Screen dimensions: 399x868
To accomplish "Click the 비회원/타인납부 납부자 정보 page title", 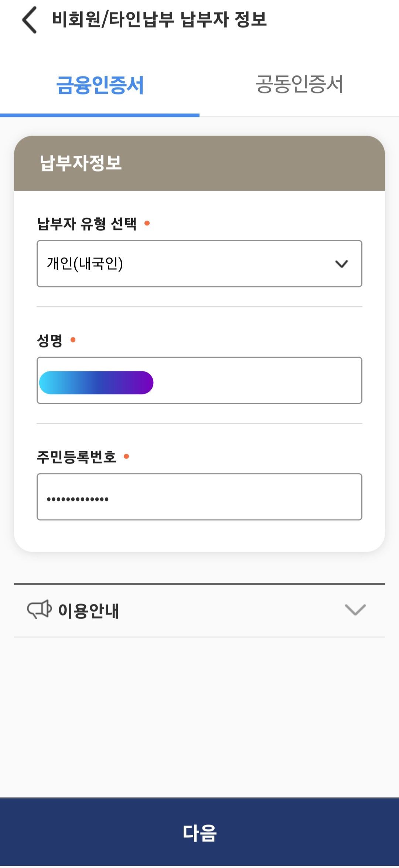I will pyautogui.click(x=159, y=20).
